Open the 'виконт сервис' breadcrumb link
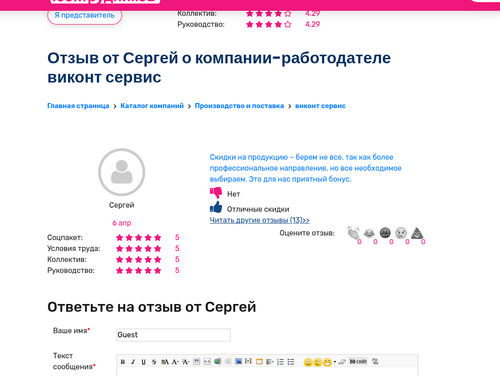The image size is (500, 376). coord(320,106)
